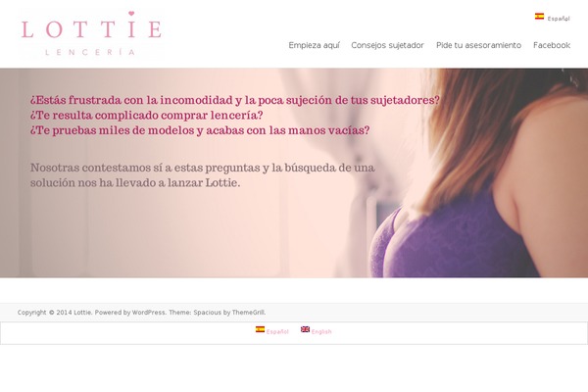Click the 'Nosotras contestamos' paragraph in banner
Viewport: 588px width, 392px height.
tap(203, 174)
